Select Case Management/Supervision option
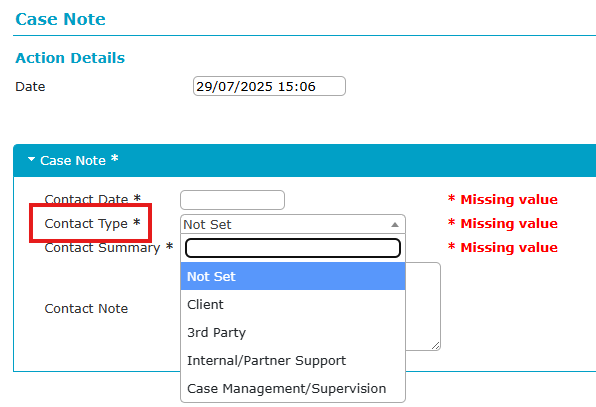This screenshot has height=407, width=596. (293, 388)
